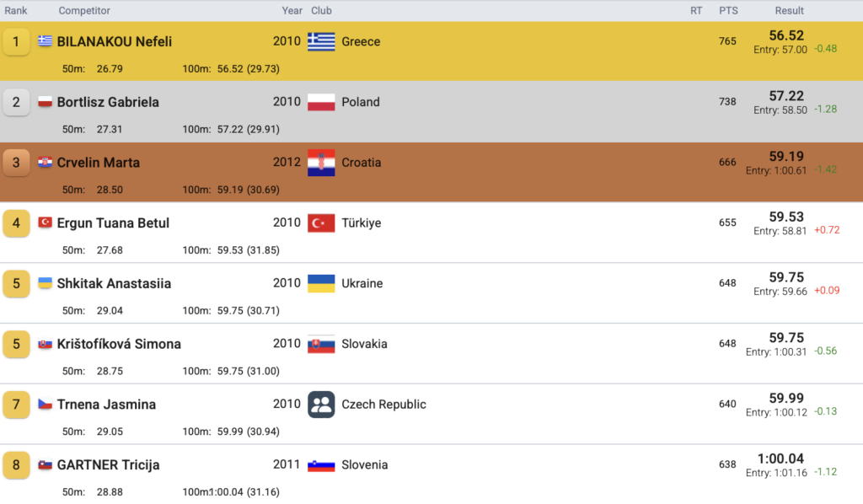Click the Czech Republic club placeholder icon

point(321,405)
